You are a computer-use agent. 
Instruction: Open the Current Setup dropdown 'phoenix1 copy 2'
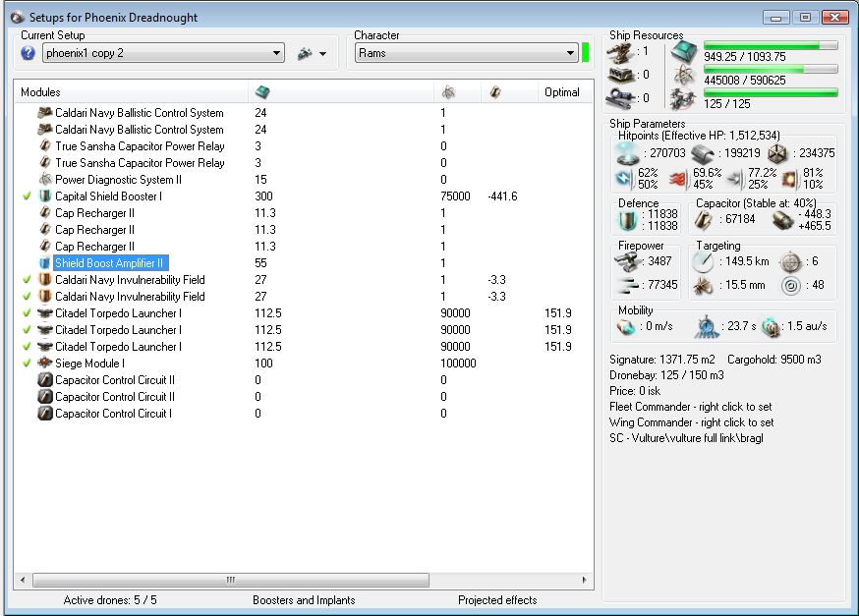coord(163,53)
